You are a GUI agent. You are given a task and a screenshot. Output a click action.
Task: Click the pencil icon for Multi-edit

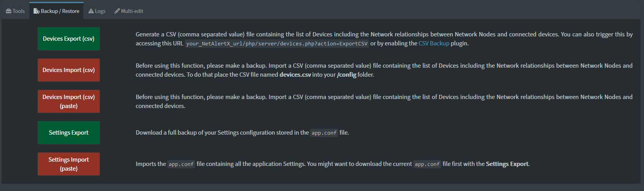coord(117,11)
